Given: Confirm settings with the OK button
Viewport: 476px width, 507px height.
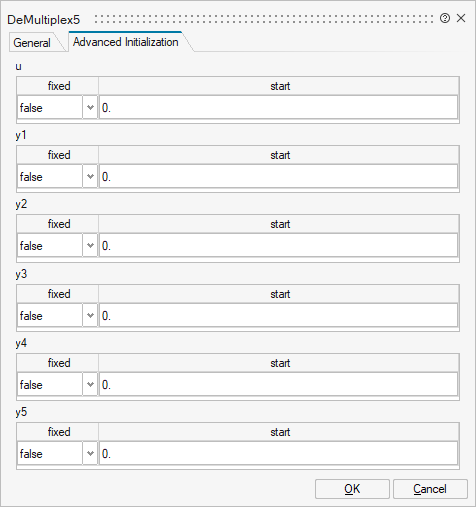Looking at the screenshot, I should (x=352, y=489).
